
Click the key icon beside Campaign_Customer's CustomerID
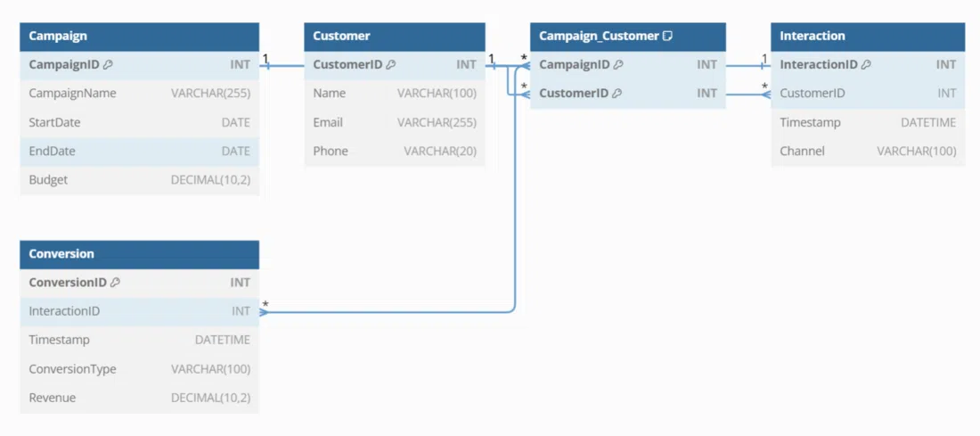[x=617, y=94]
